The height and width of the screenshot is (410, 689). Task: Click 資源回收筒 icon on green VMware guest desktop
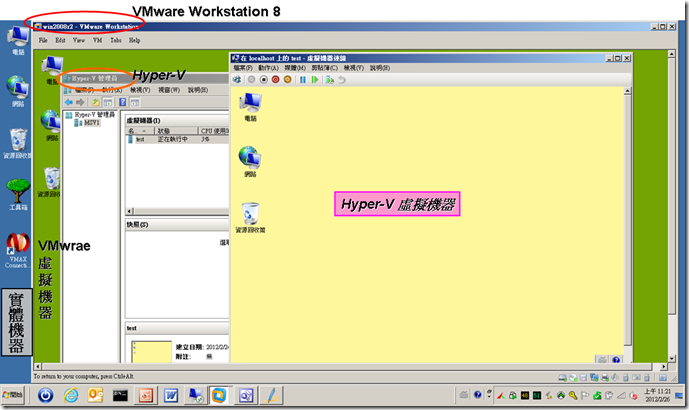click(x=50, y=182)
